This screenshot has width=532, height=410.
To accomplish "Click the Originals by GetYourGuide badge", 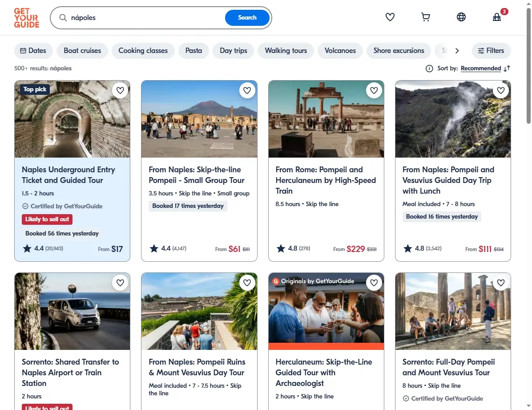I will coord(314,281).
